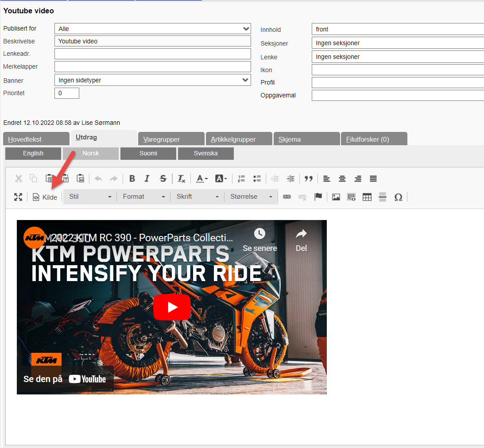Click the Seksjoner field
484x448 pixels.
(x=398, y=43)
